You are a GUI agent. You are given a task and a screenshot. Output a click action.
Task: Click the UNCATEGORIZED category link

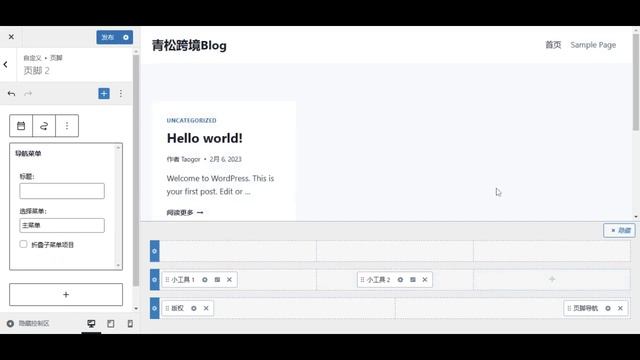click(191, 120)
